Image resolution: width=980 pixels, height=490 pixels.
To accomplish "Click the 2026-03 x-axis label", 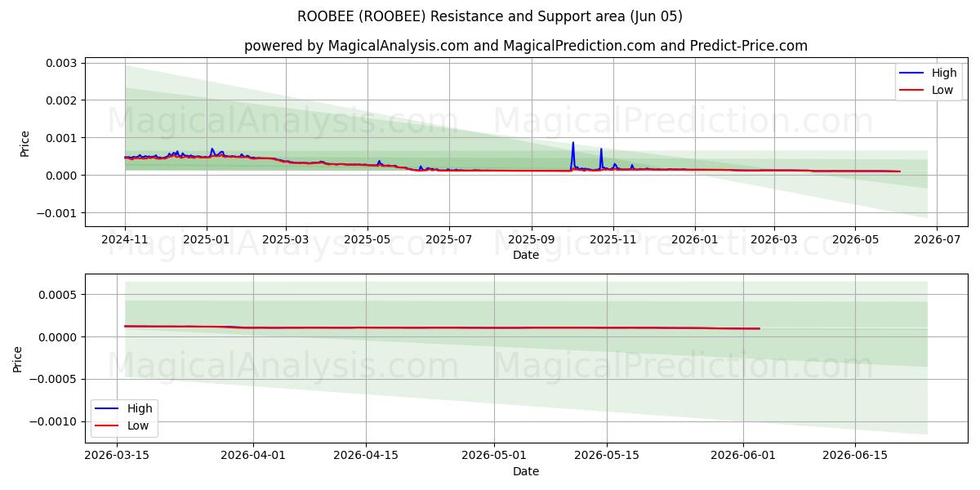I will click(x=773, y=240).
